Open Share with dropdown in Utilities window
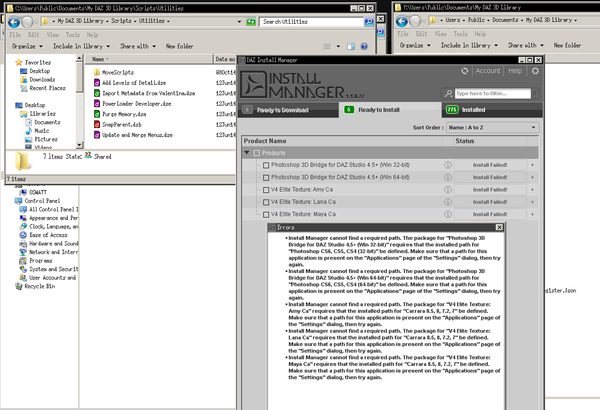Screen dimensions: 600x410 (138, 46)
